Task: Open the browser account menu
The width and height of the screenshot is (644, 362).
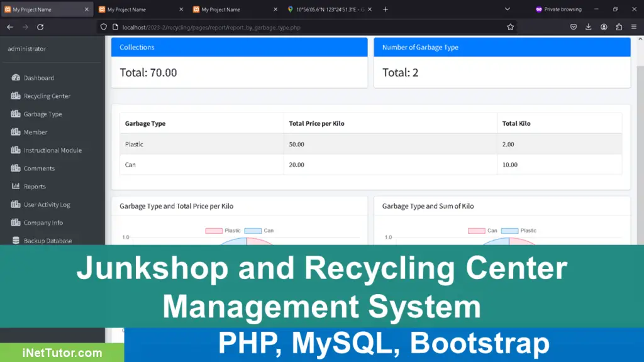Action: [604, 27]
